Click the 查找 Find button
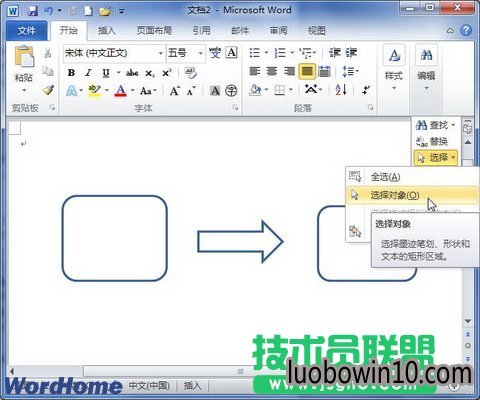This screenshot has width=480, height=400. 435,125
